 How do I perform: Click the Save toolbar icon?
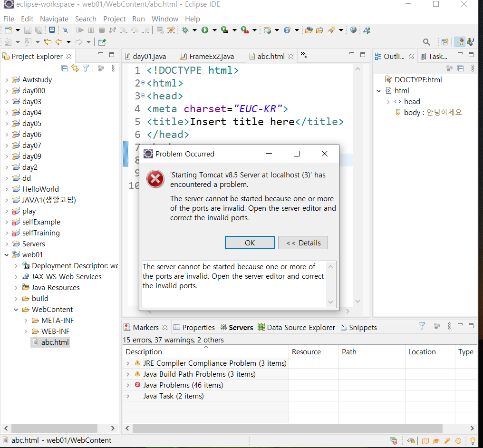[x=28, y=30]
